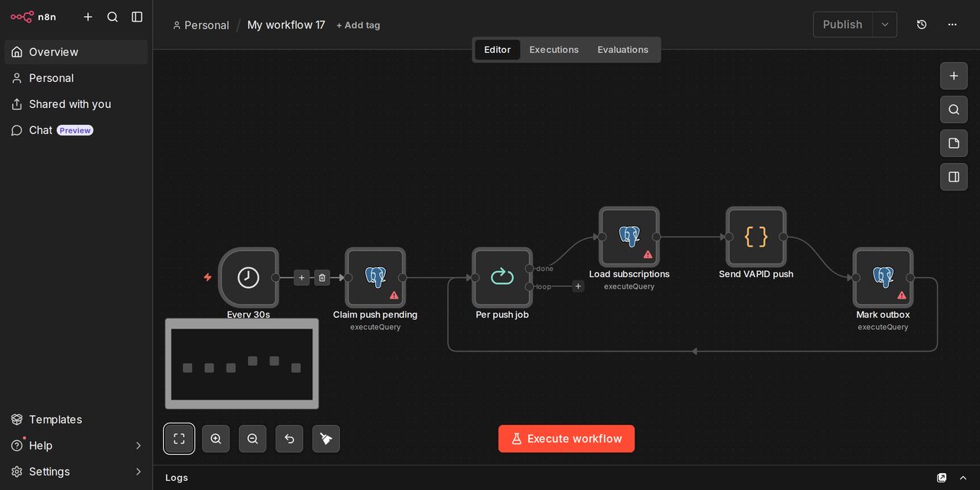This screenshot has width=980, height=490.
Task: Click the canvas minimap thumbnail
Action: (x=242, y=364)
